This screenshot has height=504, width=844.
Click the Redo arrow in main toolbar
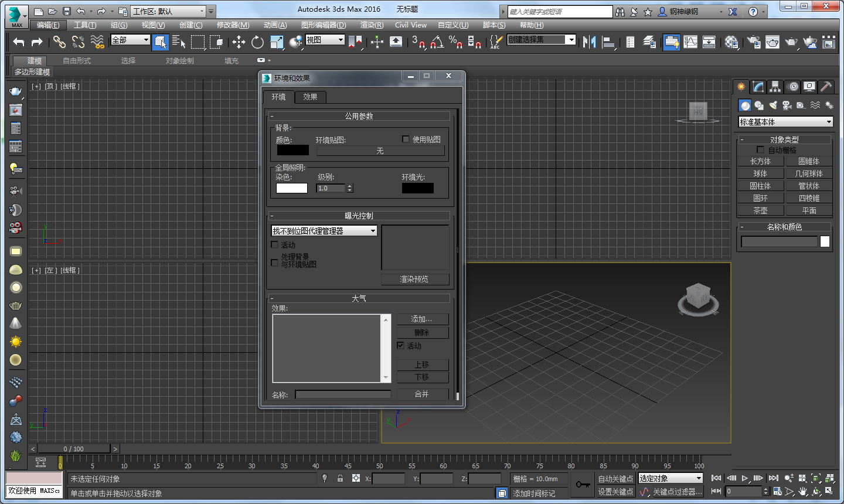click(37, 42)
